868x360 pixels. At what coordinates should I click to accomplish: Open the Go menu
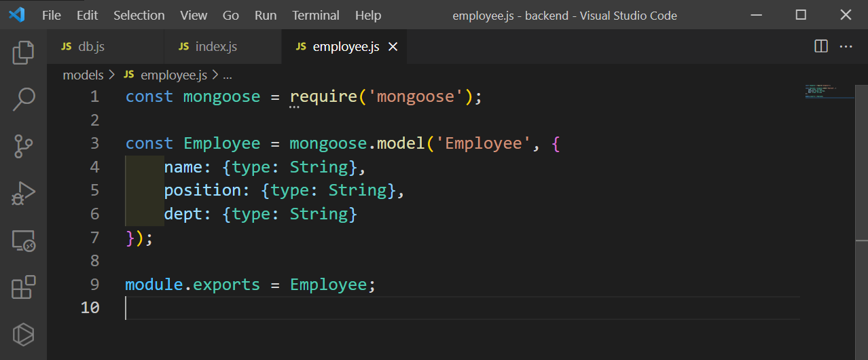(231, 15)
